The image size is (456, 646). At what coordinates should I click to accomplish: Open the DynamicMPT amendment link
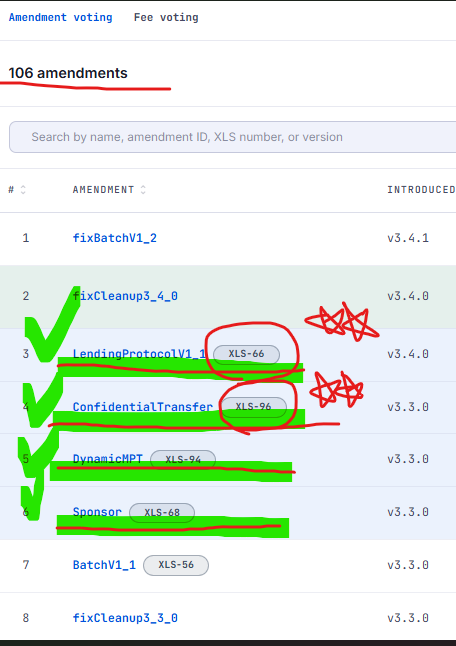click(x=108, y=459)
